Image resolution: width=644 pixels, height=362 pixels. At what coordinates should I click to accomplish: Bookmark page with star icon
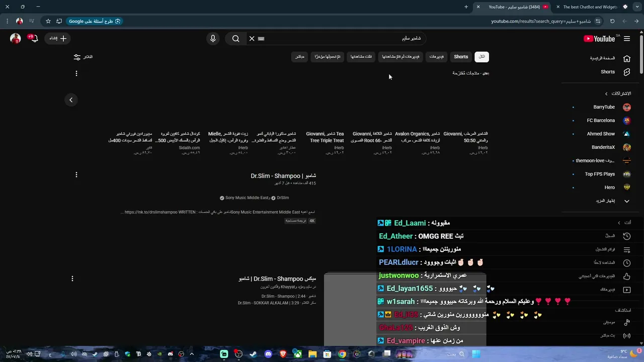point(48,21)
